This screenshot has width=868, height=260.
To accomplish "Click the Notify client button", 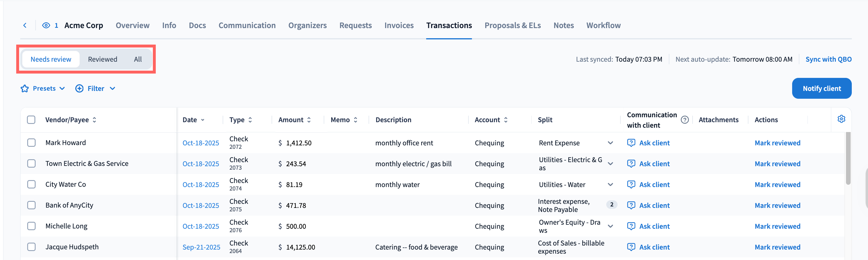I will click(x=821, y=89).
